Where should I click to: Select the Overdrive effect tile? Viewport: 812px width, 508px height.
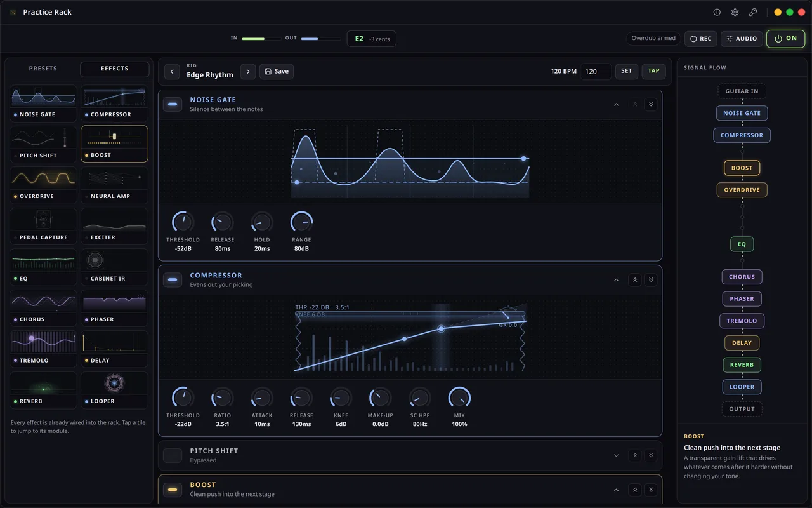(43, 185)
